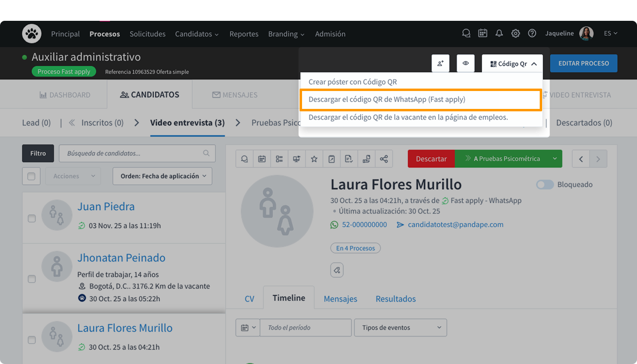
Task: Check the box next to Juan Piedra
Action: point(31,218)
